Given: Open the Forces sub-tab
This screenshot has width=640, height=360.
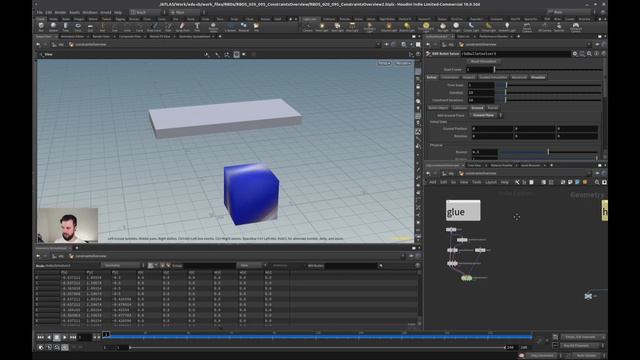Looking at the screenshot, I should pyautogui.click(x=493, y=108).
